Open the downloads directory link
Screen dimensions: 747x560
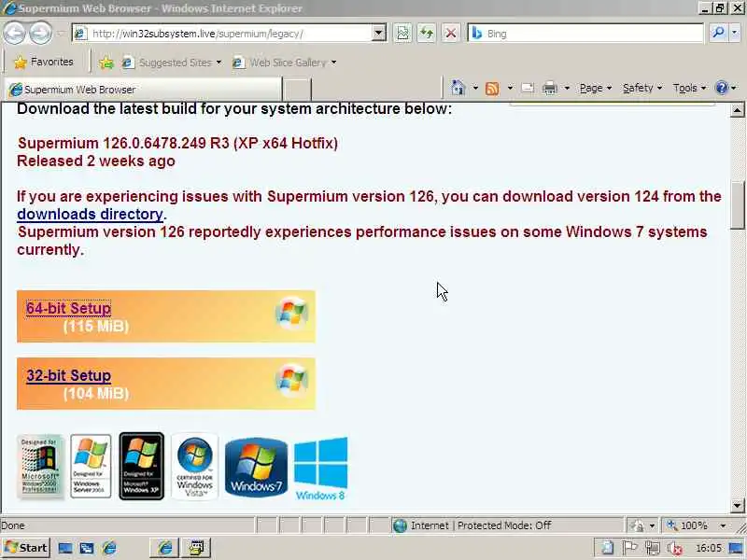point(90,215)
